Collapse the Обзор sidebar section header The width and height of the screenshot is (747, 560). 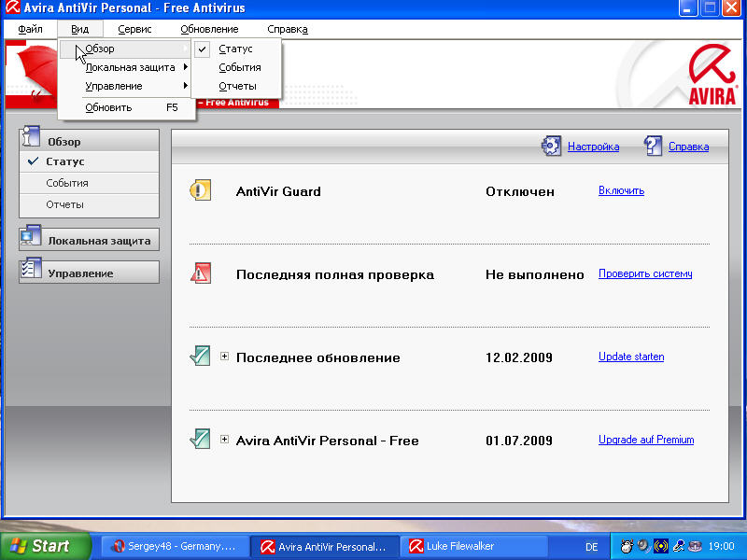89,142
